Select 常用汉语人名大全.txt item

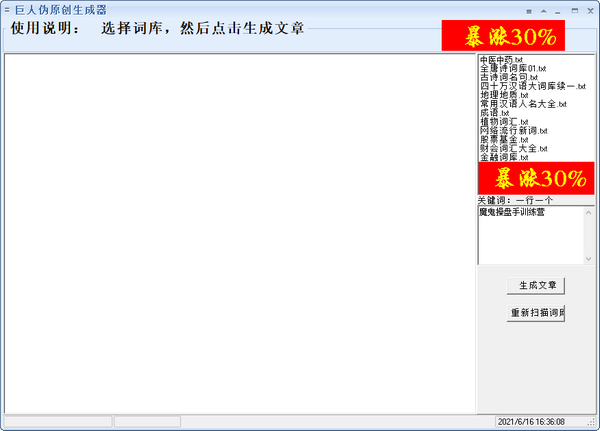coord(523,104)
